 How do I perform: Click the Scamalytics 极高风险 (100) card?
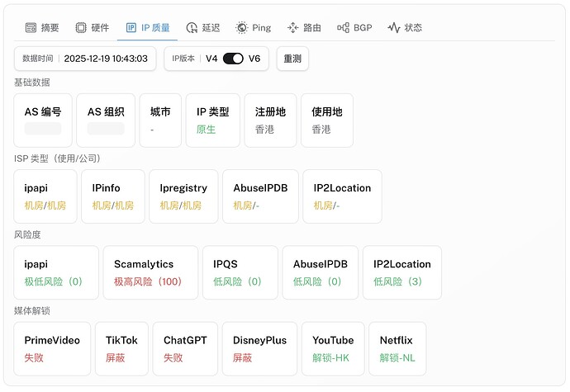[x=150, y=272]
